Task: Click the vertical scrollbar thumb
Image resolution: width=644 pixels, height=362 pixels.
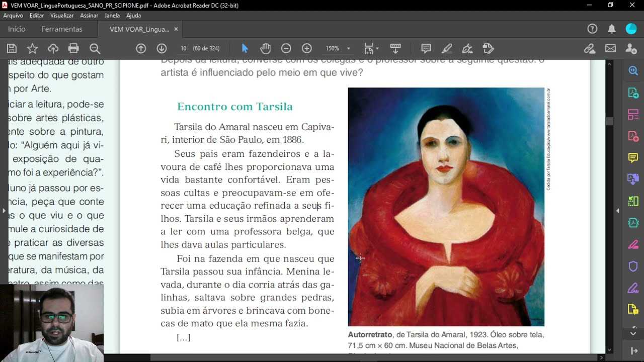Action: pyautogui.click(x=609, y=121)
